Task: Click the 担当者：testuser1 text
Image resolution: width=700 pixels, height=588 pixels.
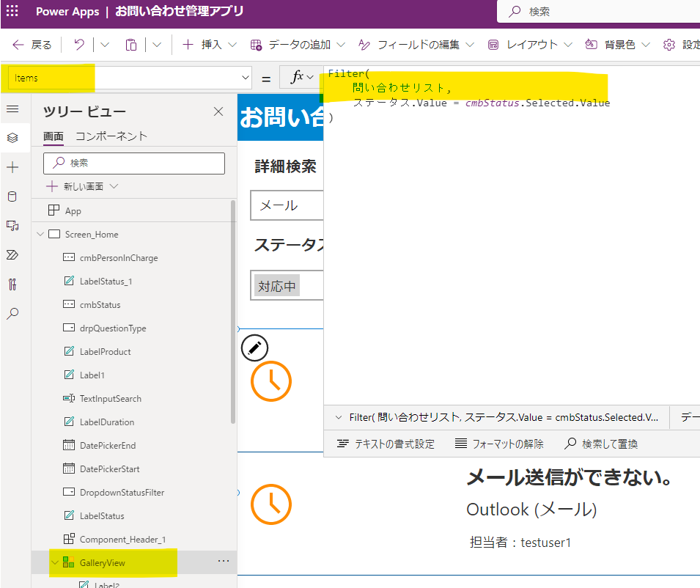Action: click(x=520, y=543)
